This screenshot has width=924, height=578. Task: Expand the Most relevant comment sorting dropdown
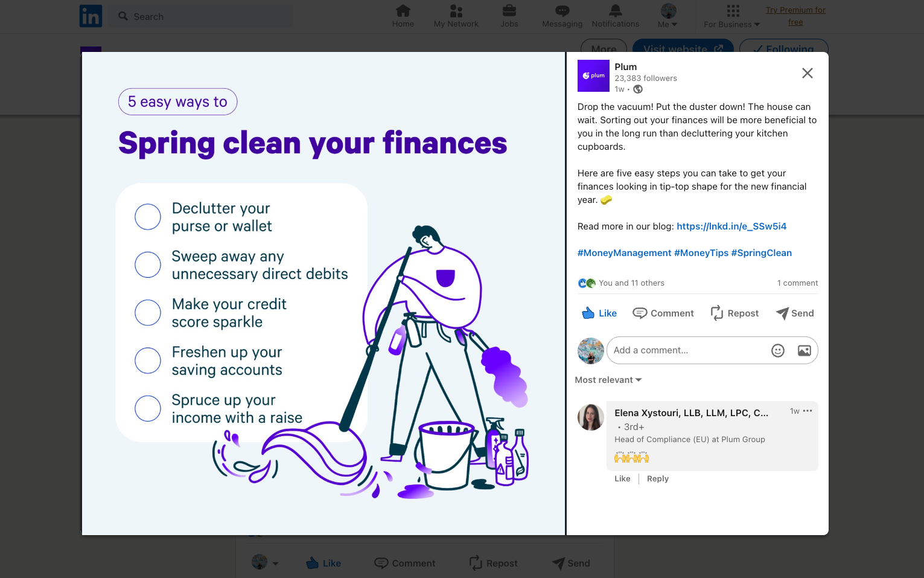[x=608, y=380]
